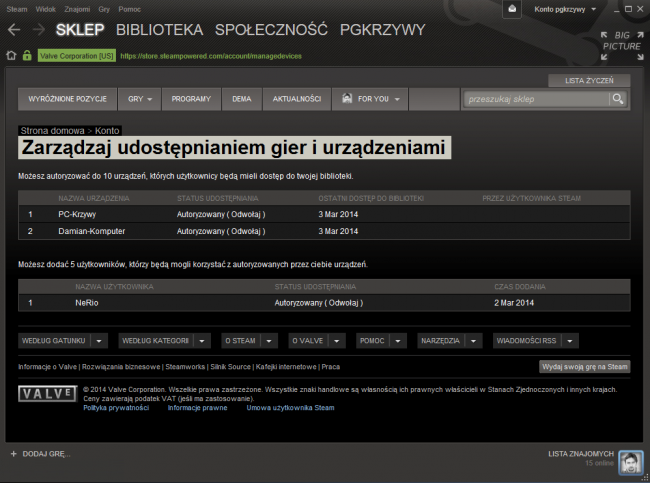Open Umowa użytkownika Steam link
This screenshot has width=650, height=483.
290,408
